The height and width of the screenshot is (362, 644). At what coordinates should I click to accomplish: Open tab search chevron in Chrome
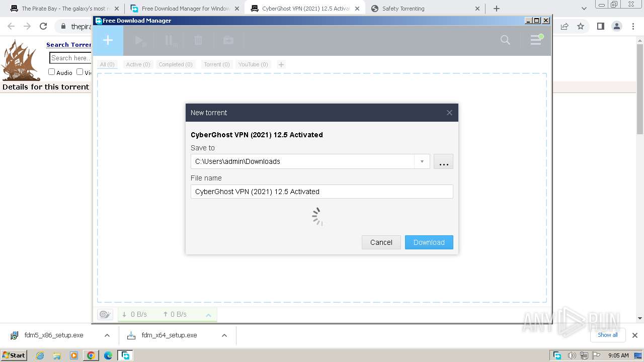(584, 9)
